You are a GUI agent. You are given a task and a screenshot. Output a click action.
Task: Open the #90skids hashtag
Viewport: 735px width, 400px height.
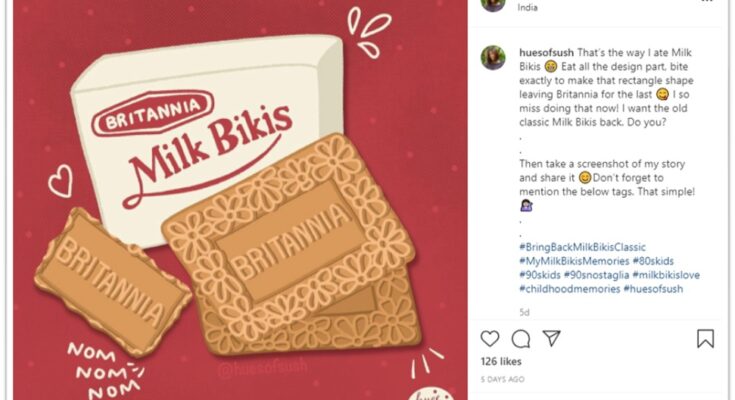[x=540, y=275]
